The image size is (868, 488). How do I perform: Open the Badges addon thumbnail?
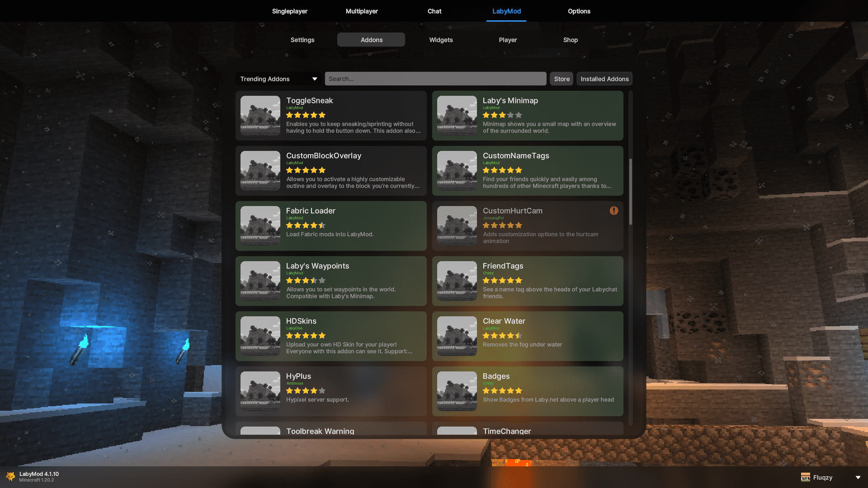(457, 391)
